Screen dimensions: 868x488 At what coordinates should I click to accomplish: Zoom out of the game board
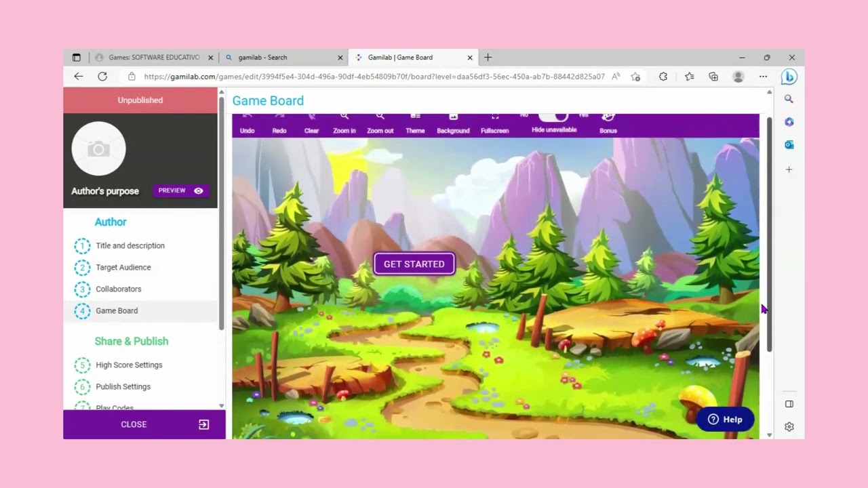pos(380,125)
